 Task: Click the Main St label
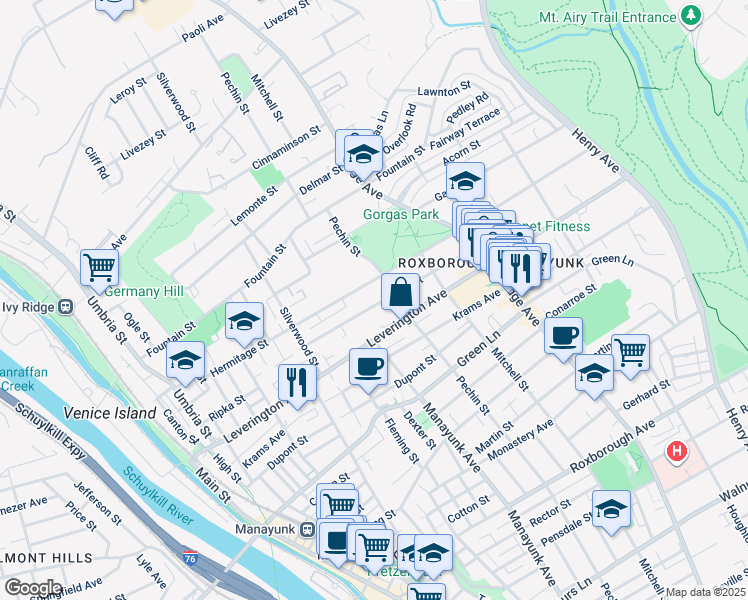[x=213, y=486]
